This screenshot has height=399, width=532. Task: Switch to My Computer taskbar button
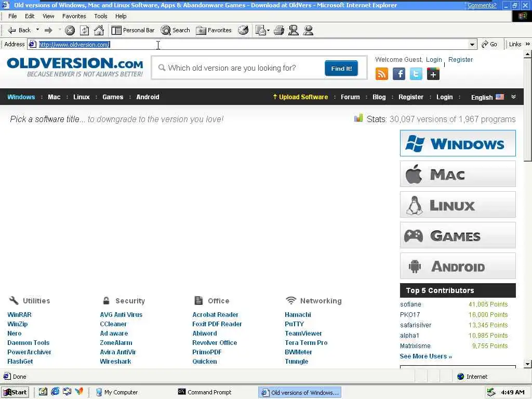coord(117,392)
